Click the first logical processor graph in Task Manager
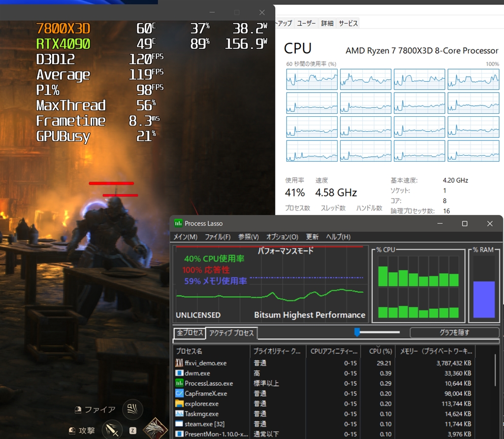The height and width of the screenshot is (439, 504). (x=312, y=79)
